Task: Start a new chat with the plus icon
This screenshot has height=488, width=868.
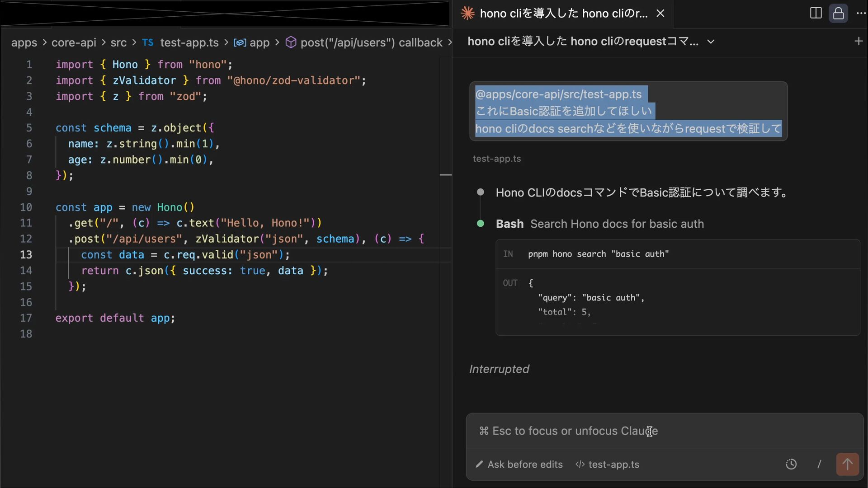Action: coord(858,42)
